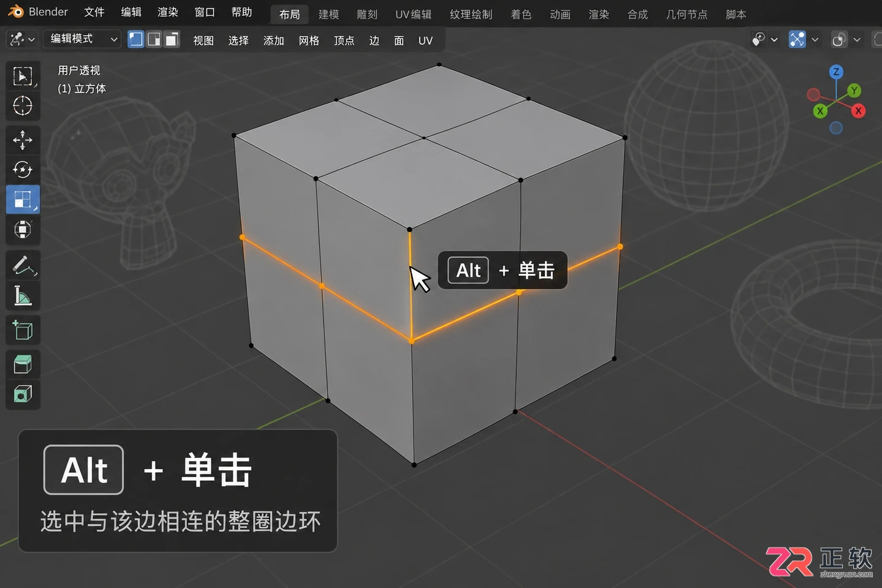Select the box select tool
Viewport: 882px width, 588px height.
coord(23,77)
